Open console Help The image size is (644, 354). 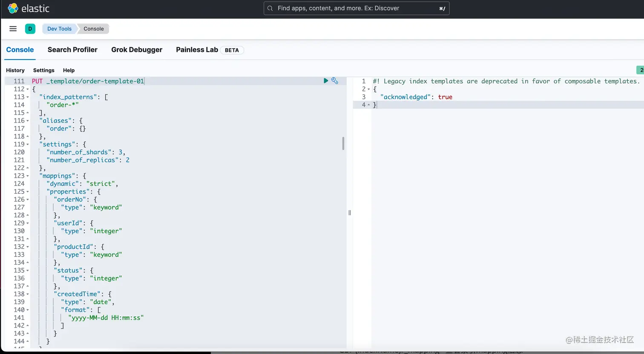pos(69,70)
